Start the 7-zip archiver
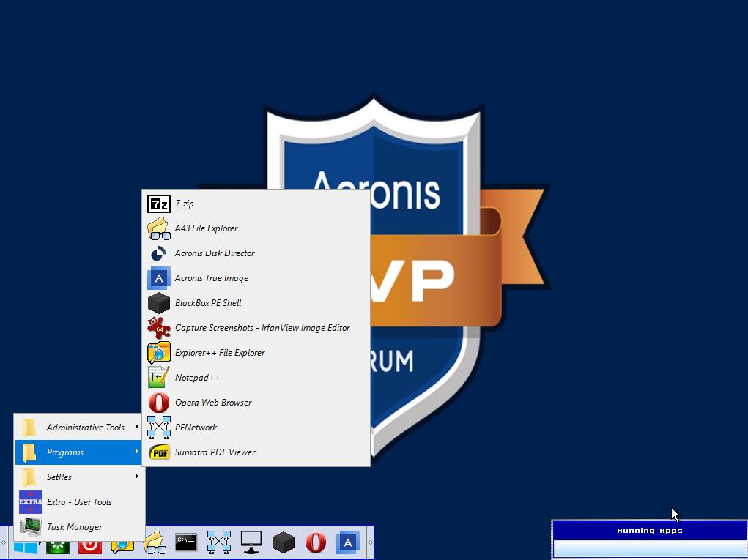The width and height of the screenshot is (748, 560). (185, 204)
